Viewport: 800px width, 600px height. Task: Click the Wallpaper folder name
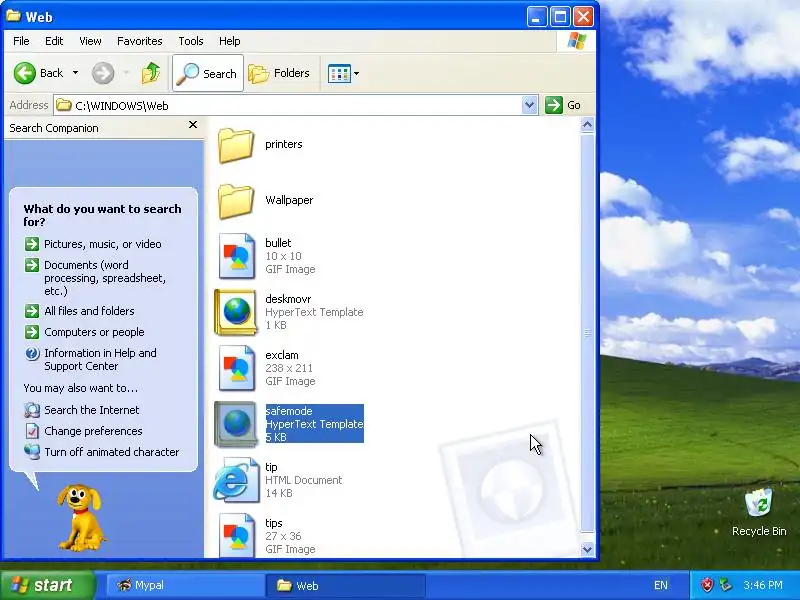(289, 200)
